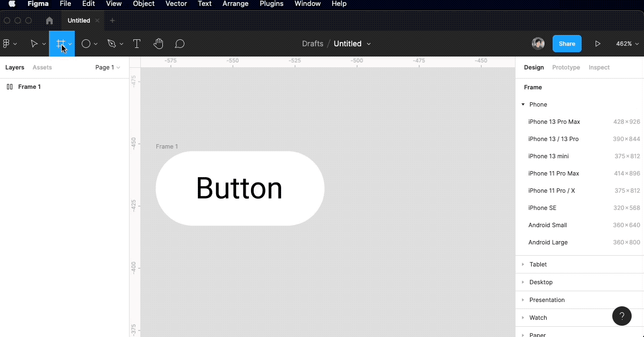Select Frame 1 in Layers panel
Image resolution: width=644 pixels, height=337 pixels.
point(29,87)
